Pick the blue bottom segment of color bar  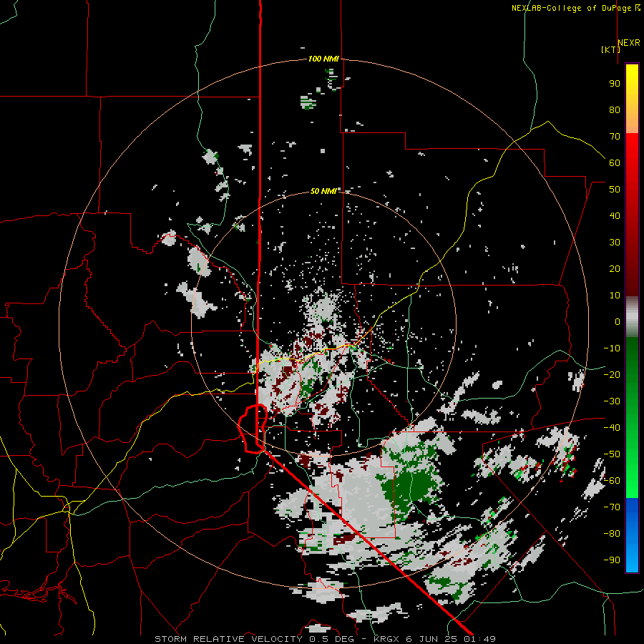[632, 535]
